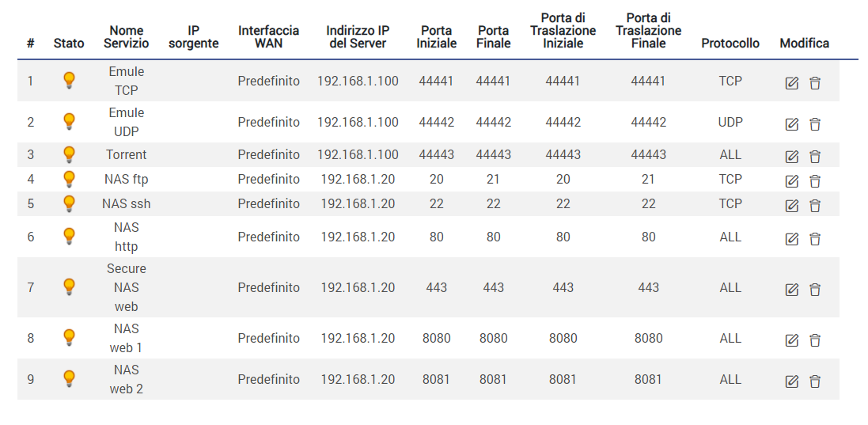This screenshot has height=425, width=868.
Task: Select the Torrent service name cell
Action: coord(127,154)
